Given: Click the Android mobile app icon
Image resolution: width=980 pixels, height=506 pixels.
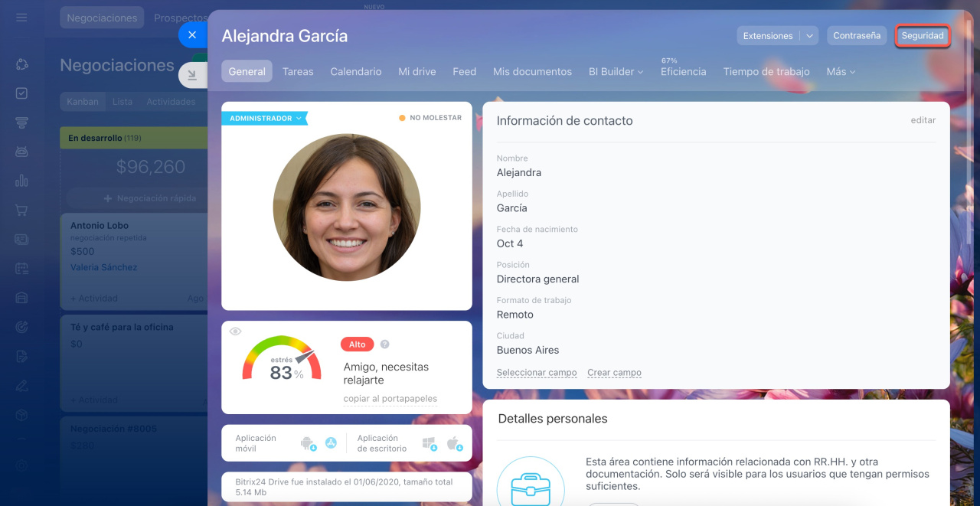Looking at the screenshot, I should 308,443.
